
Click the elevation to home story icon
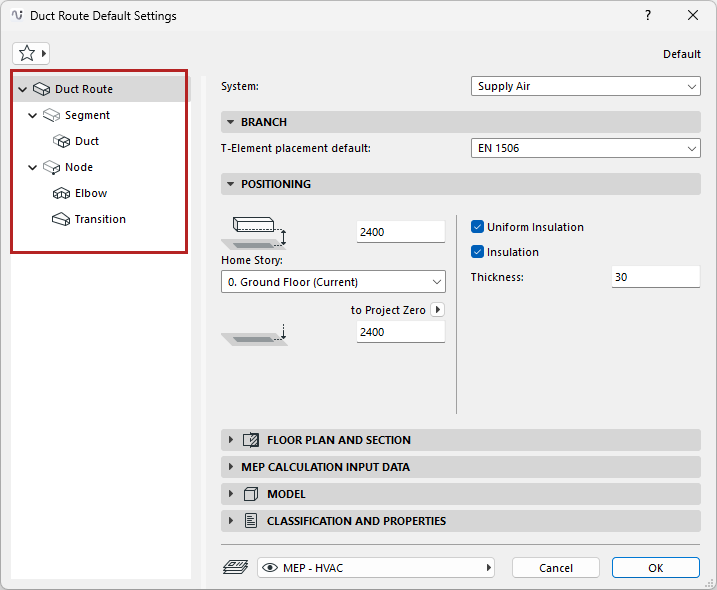click(254, 232)
